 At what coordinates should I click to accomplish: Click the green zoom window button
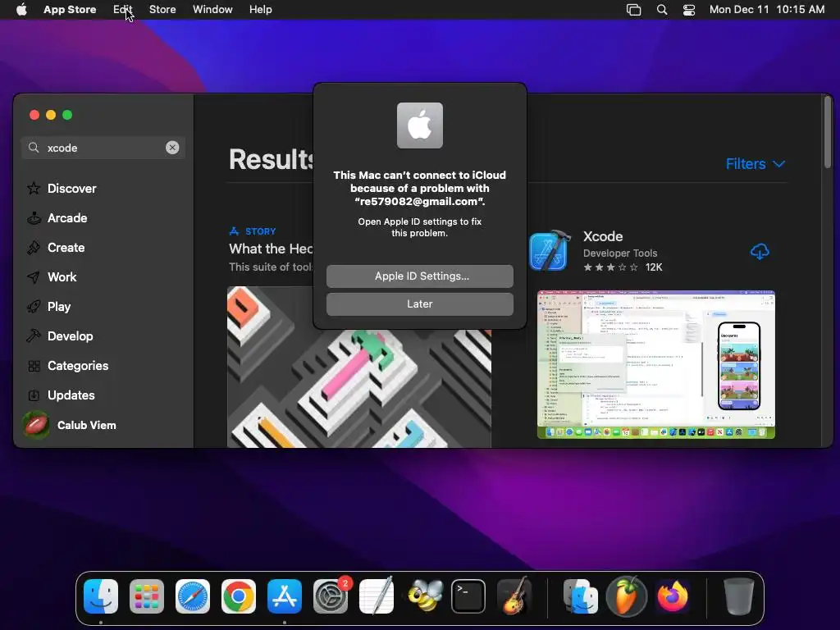(x=67, y=115)
